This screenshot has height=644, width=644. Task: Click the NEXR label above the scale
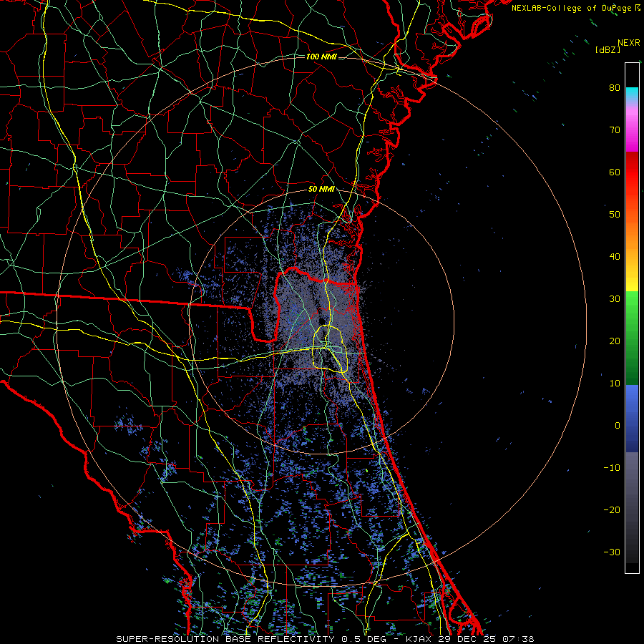click(x=628, y=43)
